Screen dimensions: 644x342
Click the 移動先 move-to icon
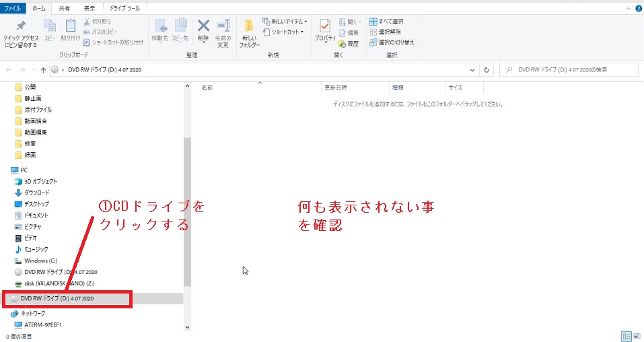pyautogui.click(x=159, y=26)
